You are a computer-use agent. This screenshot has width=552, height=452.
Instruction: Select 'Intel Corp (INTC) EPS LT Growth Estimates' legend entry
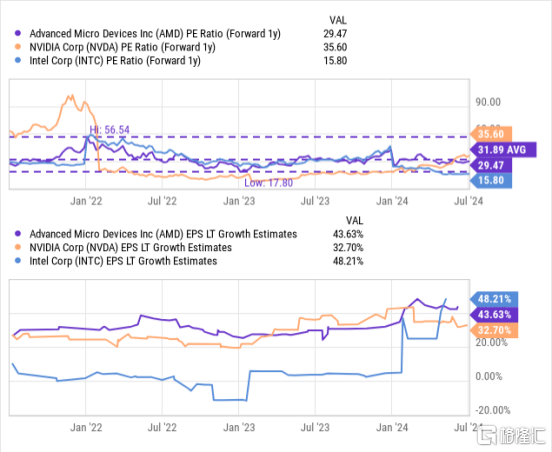(123, 261)
